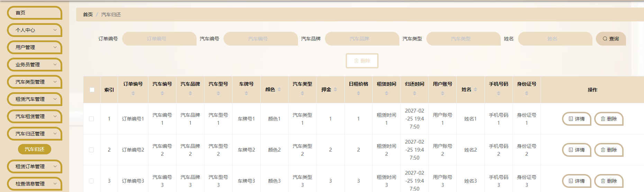The height and width of the screenshot is (192, 644).
Task: Delete the 订单编号1 row
Action: (x=609, y=119)
